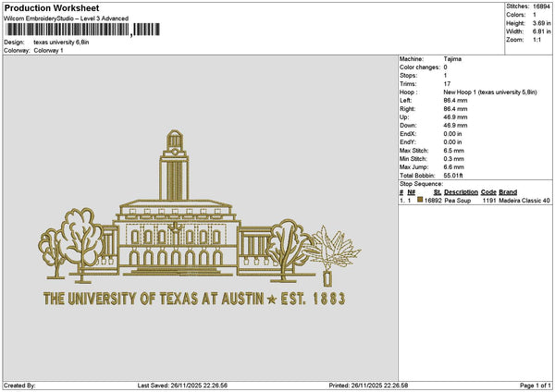Click the "Up:" value "46.9 mm"
Screen dimensions: 555x392
(x=455, y=117)
